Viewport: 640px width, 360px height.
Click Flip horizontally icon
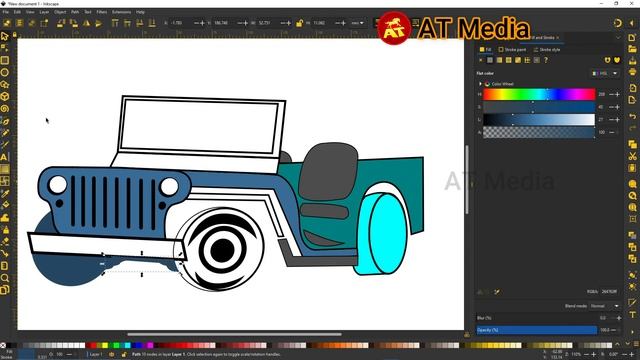click(x=86, y=23)
